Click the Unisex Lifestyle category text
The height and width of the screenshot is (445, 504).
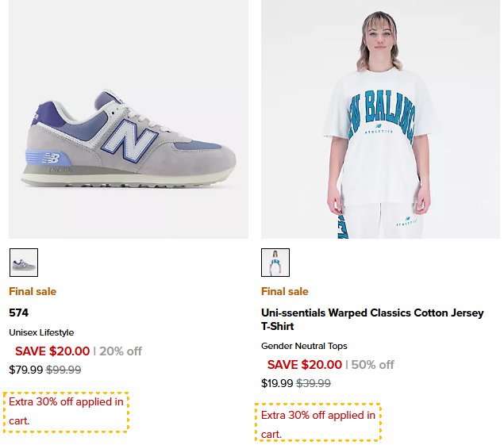tap(41, 332)
